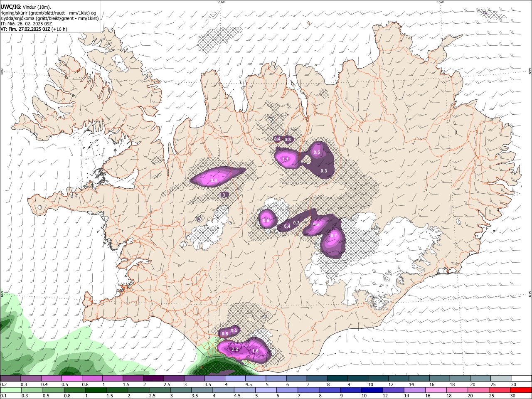Click the 1.1 snowfall value label
Screen dimensions: 532x399
286,159
